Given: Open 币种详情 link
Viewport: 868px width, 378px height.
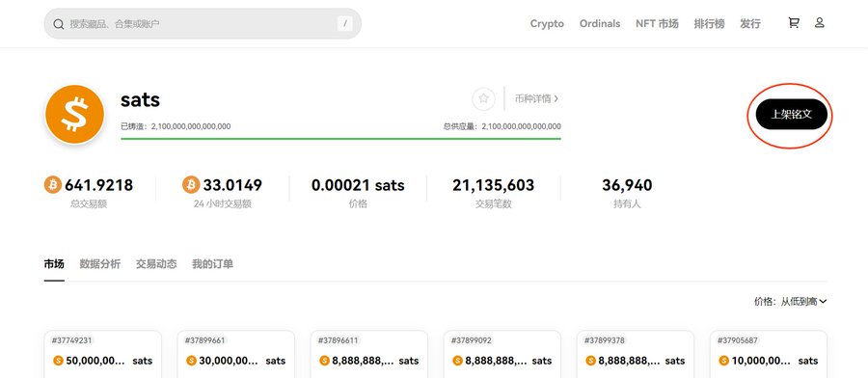Looking at the screenshot, I should pos(536,99).
